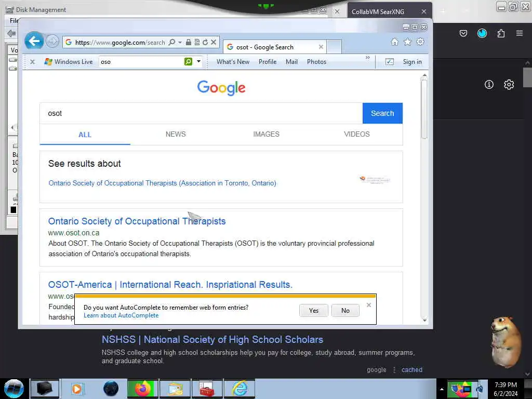The width and height of the screenshot is (532, 399).
Task: Click the Firefox Pocket icon
Action: pos(463,33)
